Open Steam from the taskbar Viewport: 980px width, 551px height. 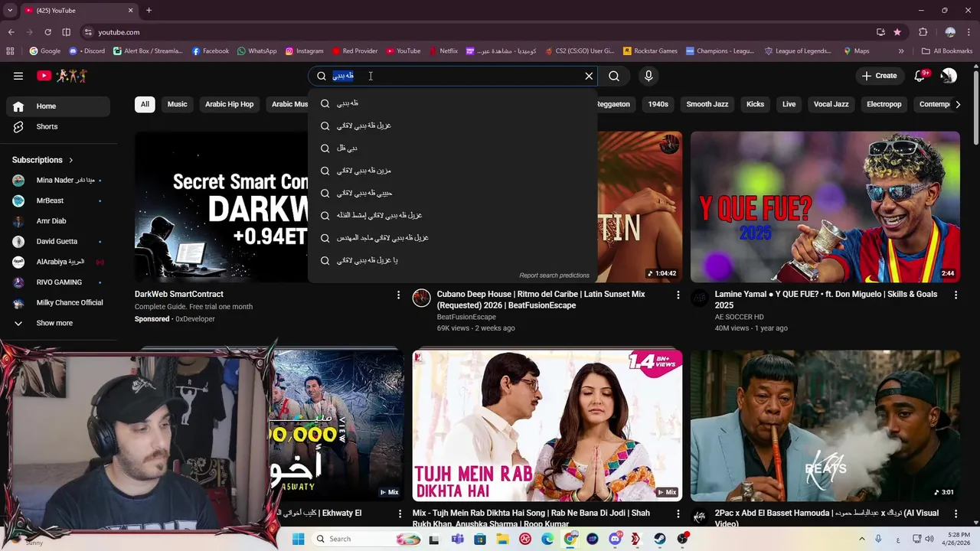659,539
